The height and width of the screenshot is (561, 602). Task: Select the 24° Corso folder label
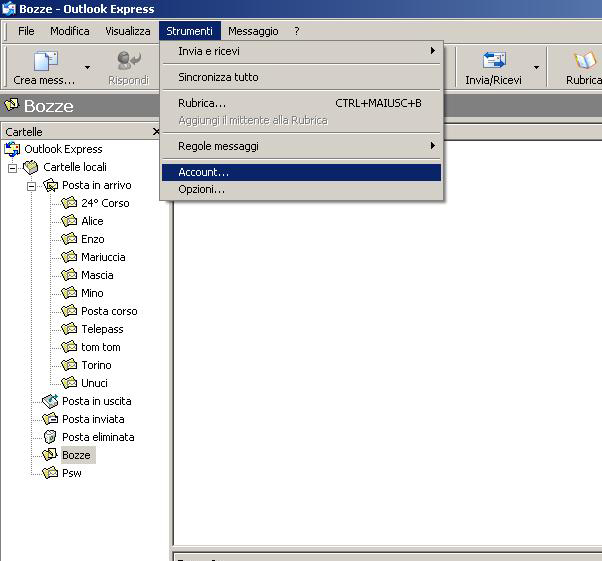point(105,203)
